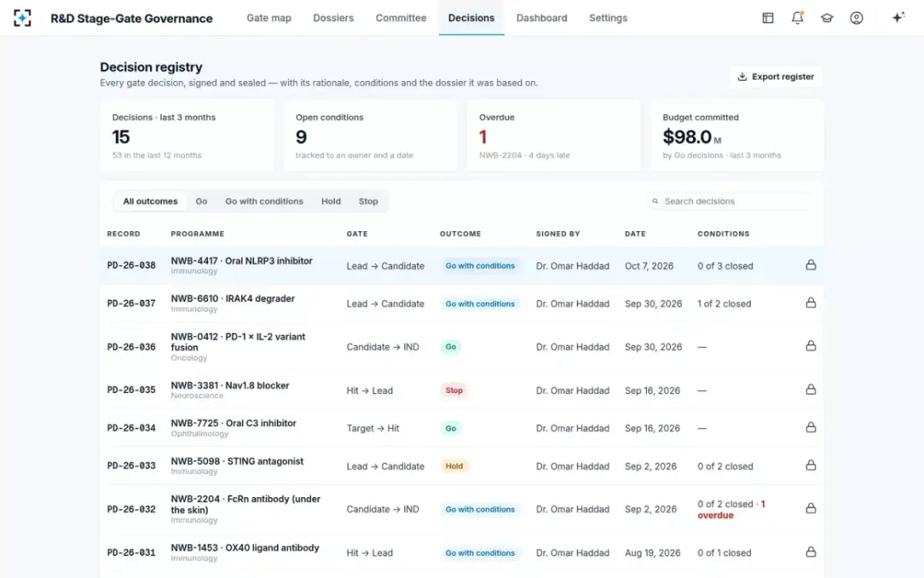Click the lock icon for PD-26-034
Viewport: 924px width, 578px height.
[811, 428]
